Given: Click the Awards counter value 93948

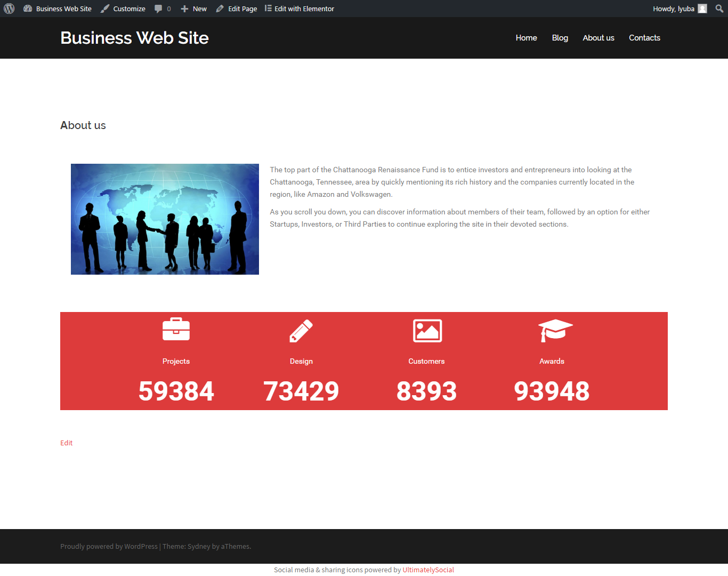Looking at the screenshot, I should [552, 391].
